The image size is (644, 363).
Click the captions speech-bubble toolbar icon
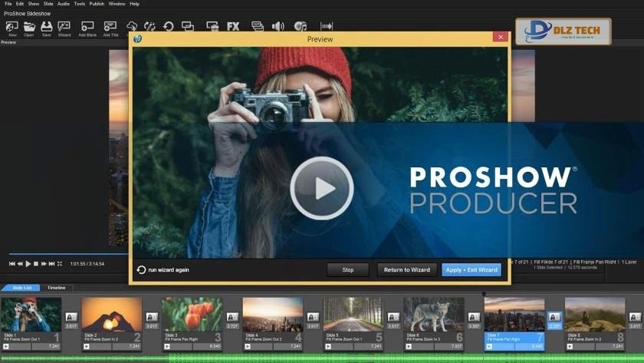(x=257, y=27)
